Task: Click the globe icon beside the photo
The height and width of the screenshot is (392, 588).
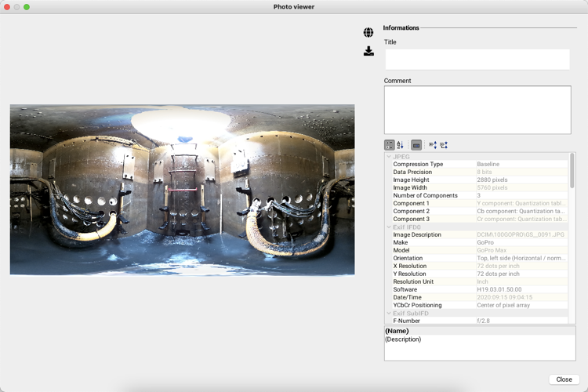Action: coord(368,33)
